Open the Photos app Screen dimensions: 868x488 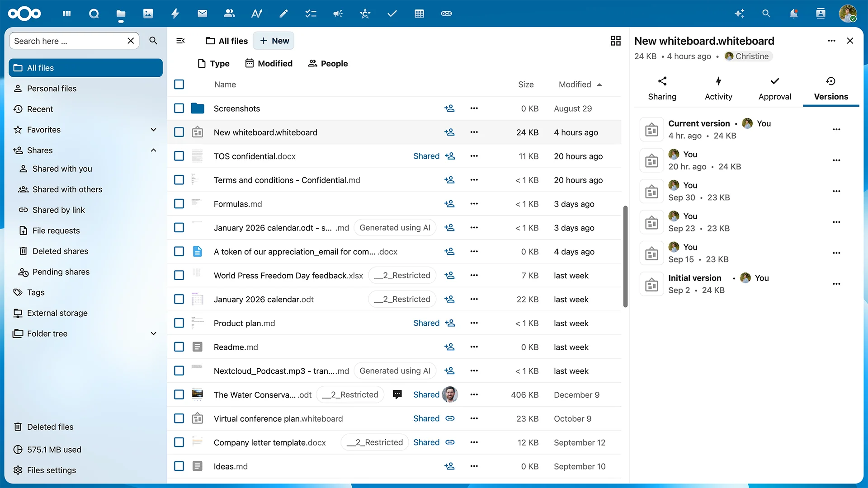tap(148, 14)
